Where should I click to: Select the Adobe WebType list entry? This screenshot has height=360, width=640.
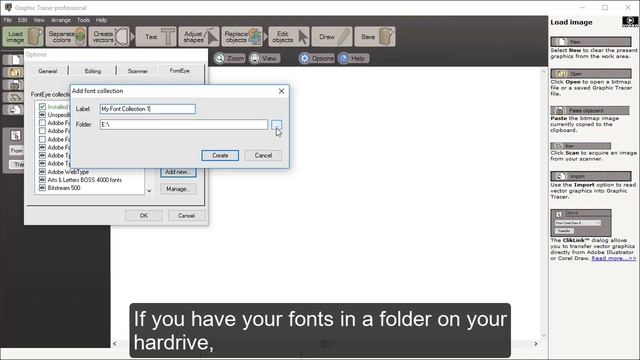[x=68, y=172]
